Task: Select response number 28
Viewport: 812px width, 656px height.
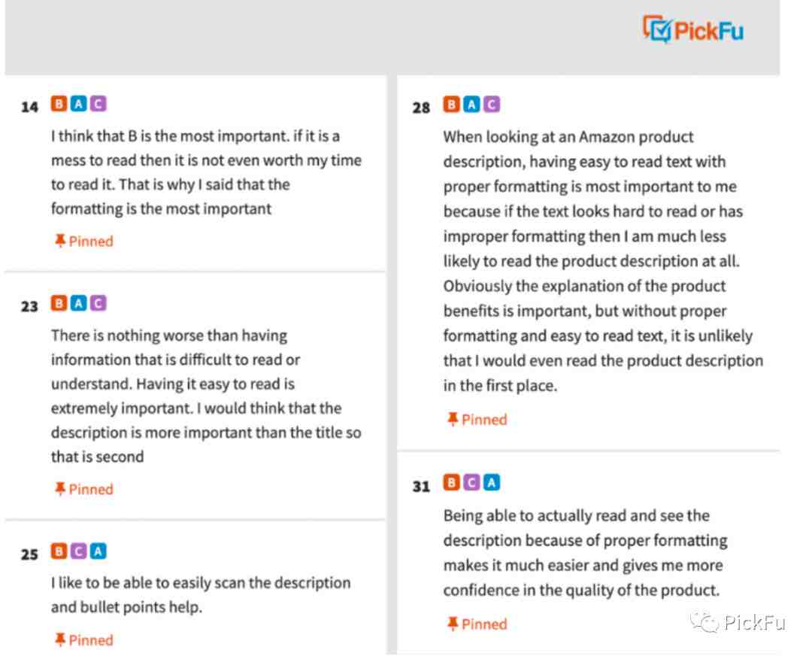Action: coord(422,108)
